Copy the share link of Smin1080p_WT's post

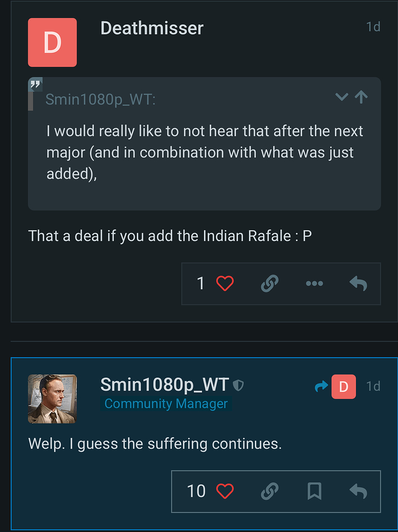coord(269,492)
